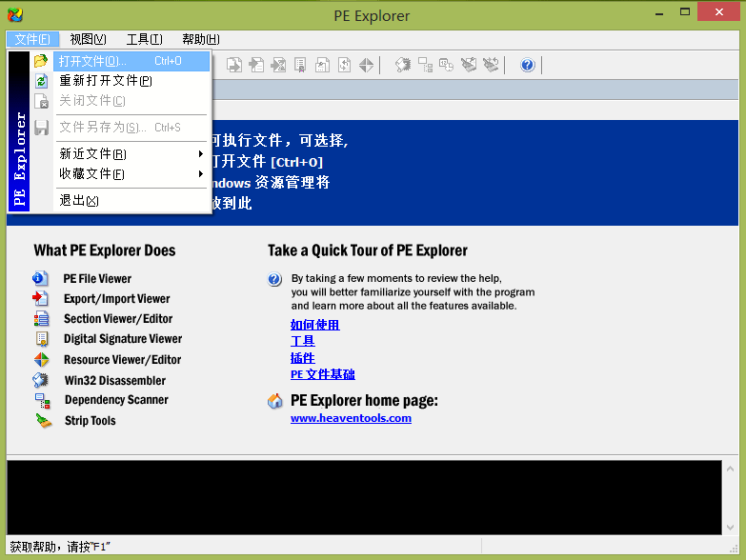The height and width of the screenshot is (560, 746).
Task: Click the "PE File Viewer" label
Action: coord(97,279)
